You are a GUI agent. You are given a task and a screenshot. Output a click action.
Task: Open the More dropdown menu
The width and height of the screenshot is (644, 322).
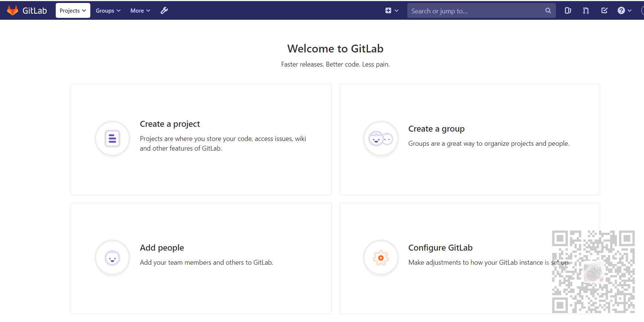[x=140, y=10]
